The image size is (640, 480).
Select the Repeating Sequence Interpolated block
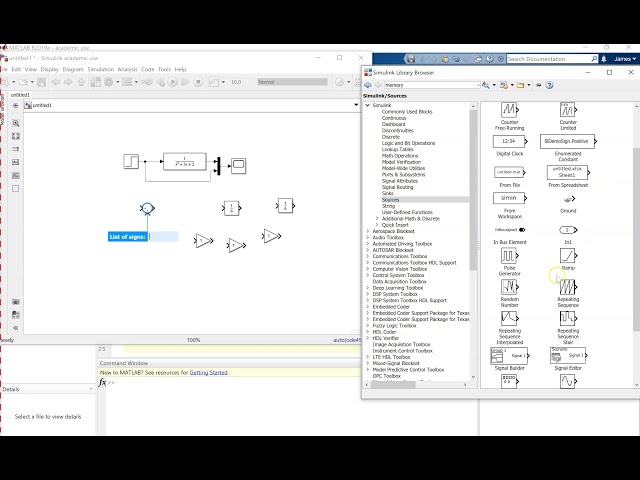(x=509, y=319)
